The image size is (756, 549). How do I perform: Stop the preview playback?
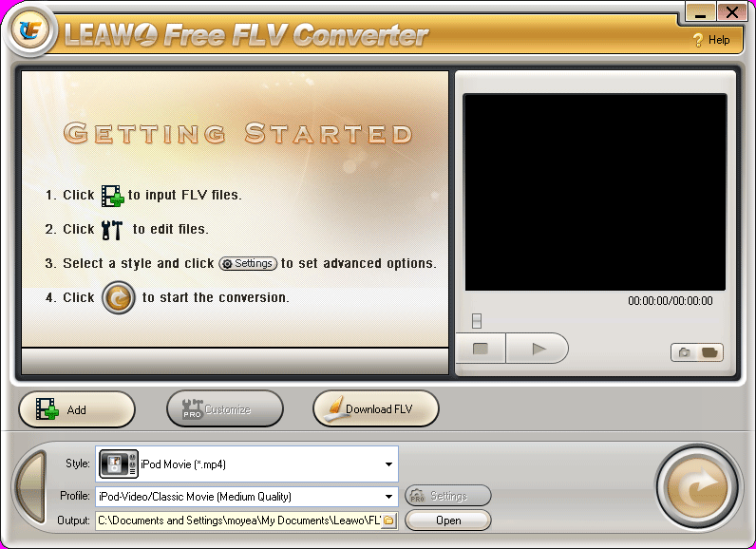tap(481, 349)
